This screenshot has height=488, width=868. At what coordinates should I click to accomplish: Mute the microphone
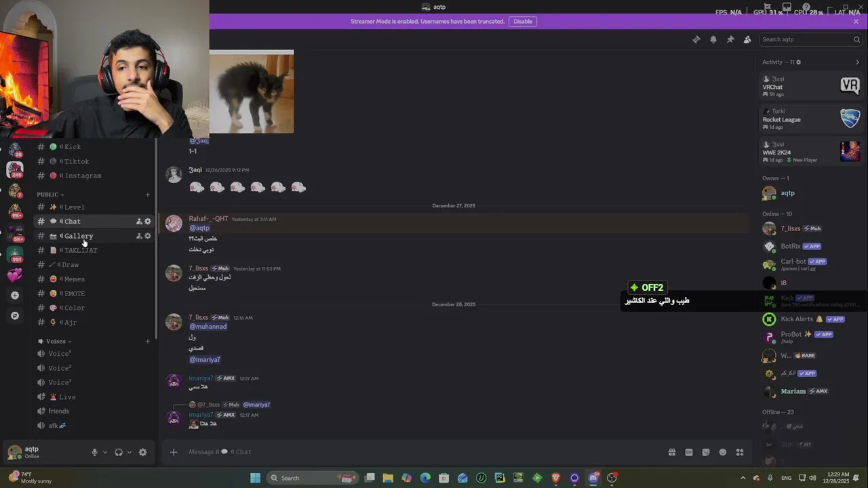(x=95, y=452)
